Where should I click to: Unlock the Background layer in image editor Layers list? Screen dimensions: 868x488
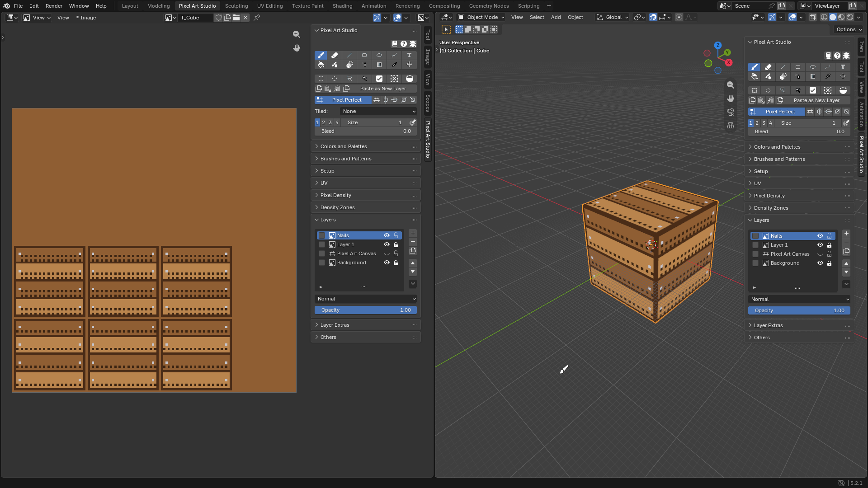(x=396, y=263)
